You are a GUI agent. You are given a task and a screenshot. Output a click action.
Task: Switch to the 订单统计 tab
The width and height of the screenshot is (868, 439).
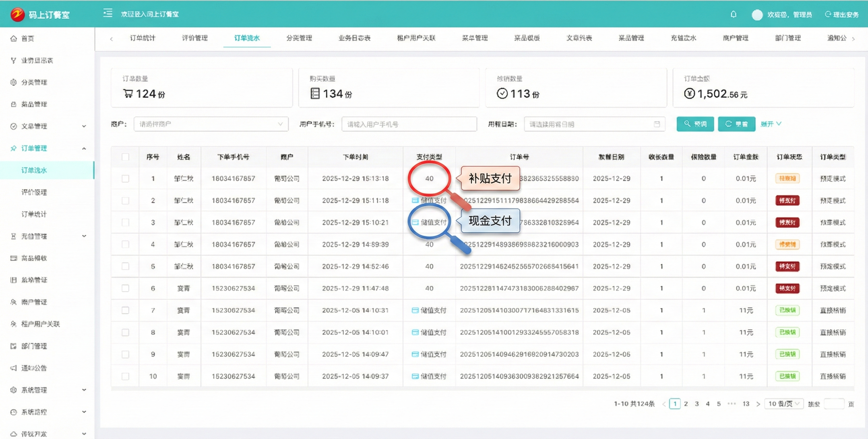coord(143,38)
